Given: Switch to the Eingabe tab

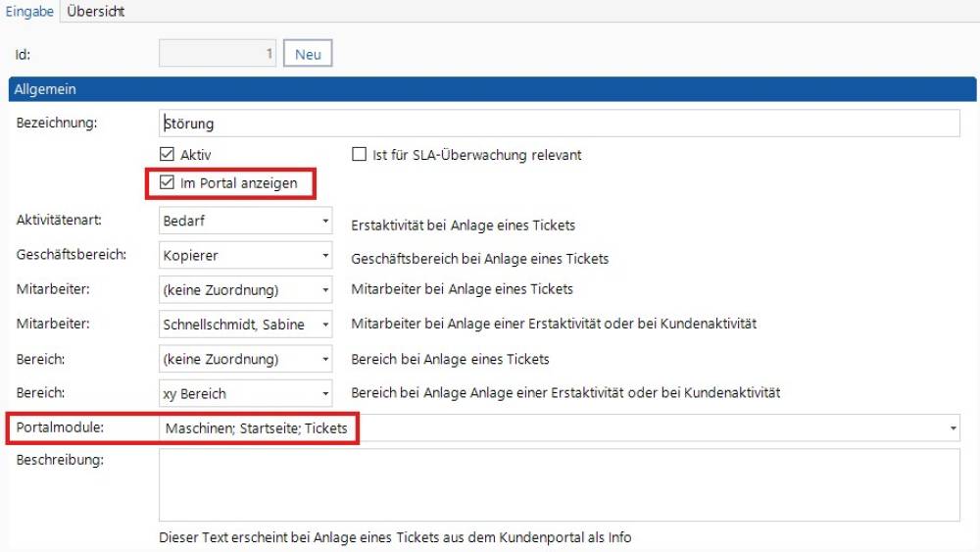Looking at the screenshot, I should pos(29,11).
